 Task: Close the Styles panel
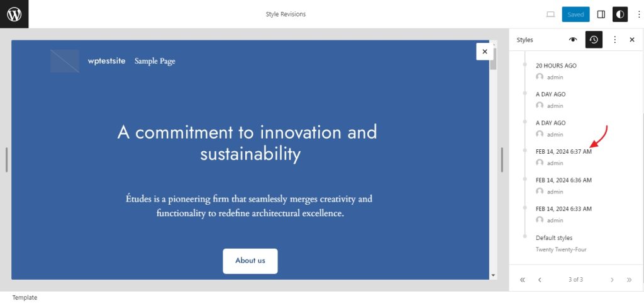click(x=631, y=40)
